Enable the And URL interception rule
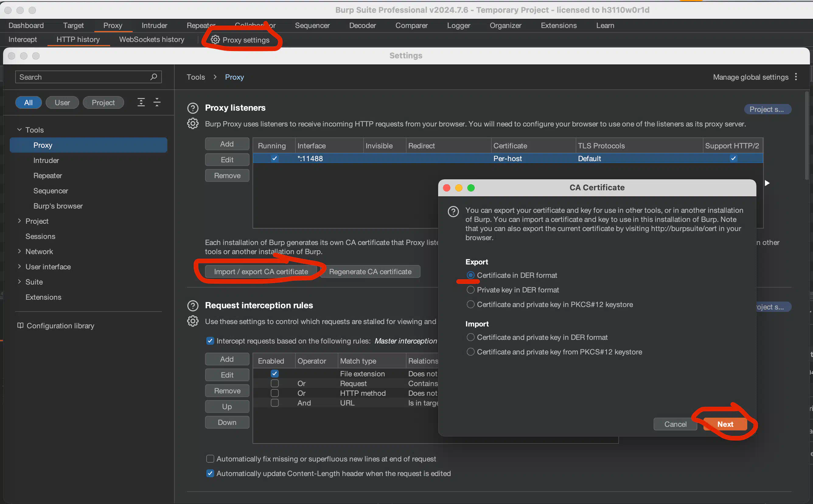The image size is (813, 504). 274,403
